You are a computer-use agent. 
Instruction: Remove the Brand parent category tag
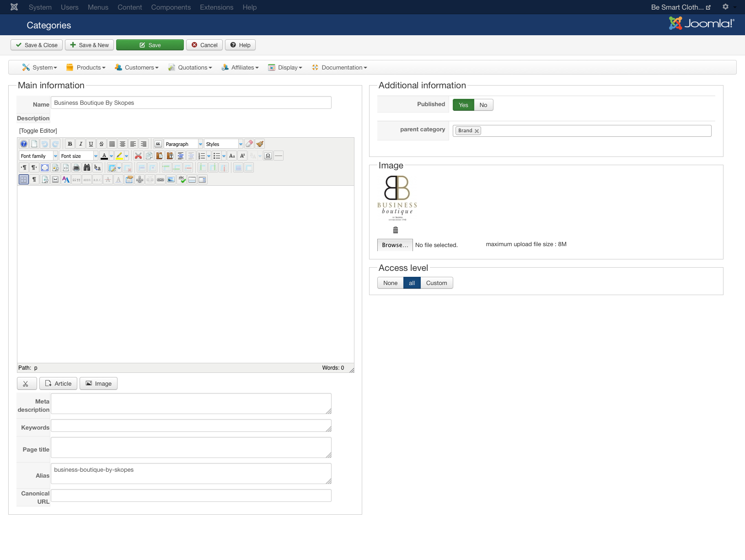click(x=477, y=131)
